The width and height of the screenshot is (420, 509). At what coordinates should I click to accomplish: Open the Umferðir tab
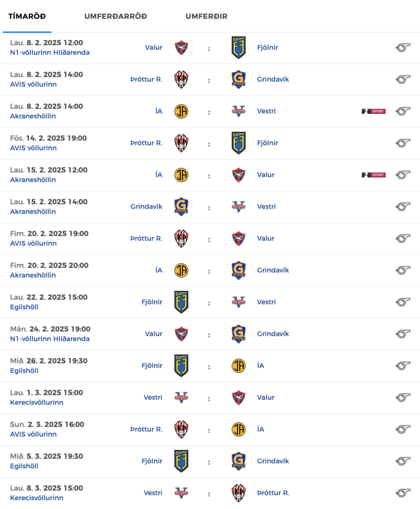point(206,17)
